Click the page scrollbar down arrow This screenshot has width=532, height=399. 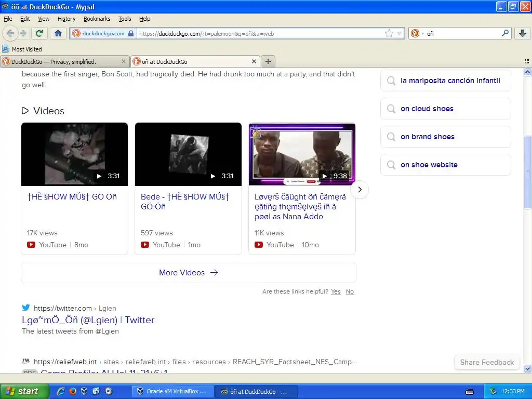527,368
